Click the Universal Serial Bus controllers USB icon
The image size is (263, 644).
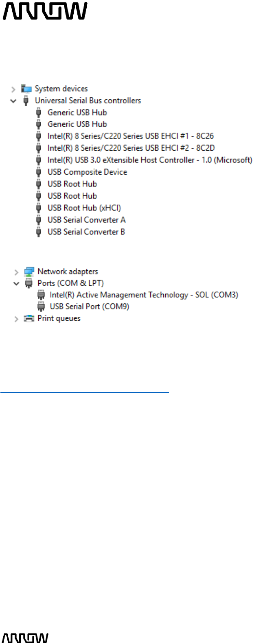(26, 101)
